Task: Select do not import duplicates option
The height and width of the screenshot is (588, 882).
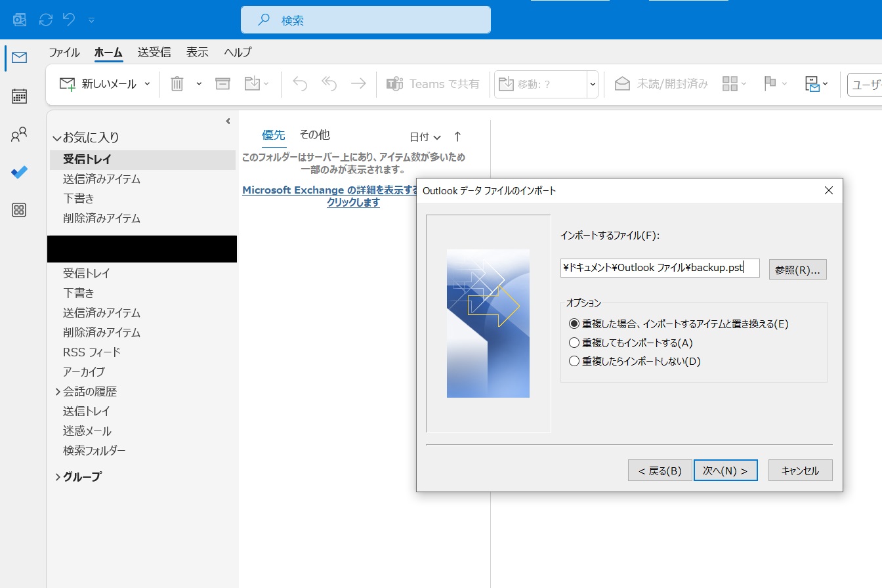Action: click(574, 361)
